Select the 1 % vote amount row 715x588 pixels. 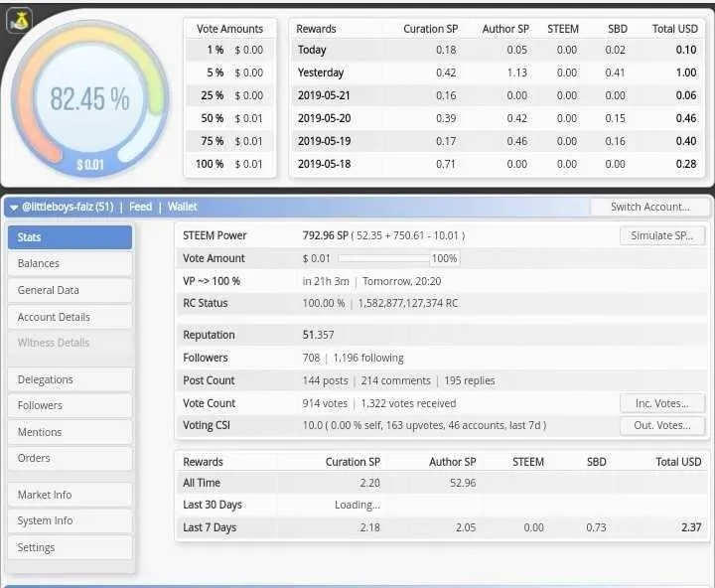(229, 50)
